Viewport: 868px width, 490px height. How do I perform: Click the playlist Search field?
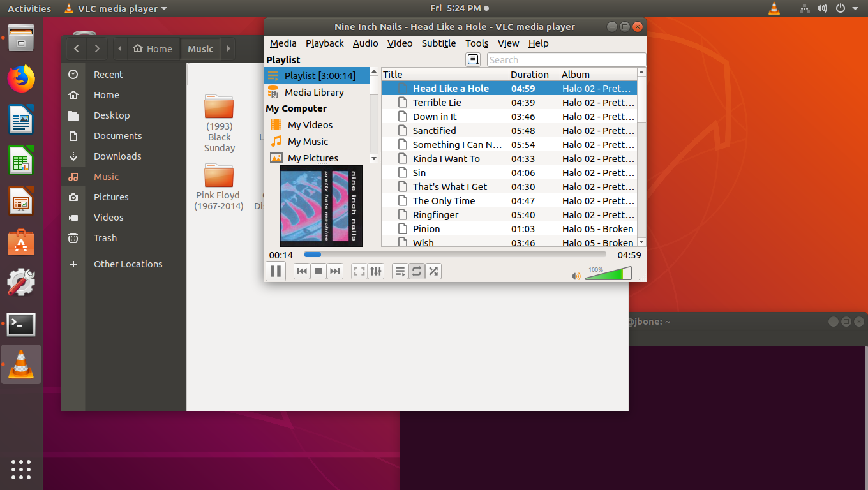[x=566, y=59]
